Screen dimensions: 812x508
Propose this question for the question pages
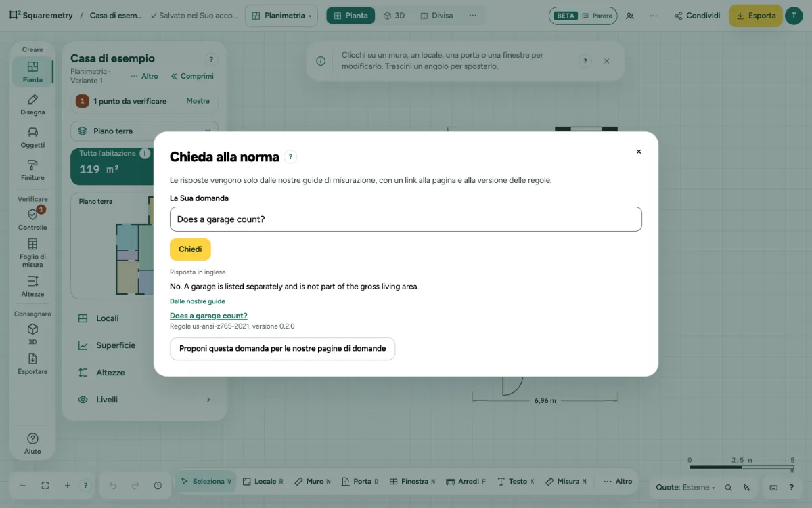(282, 349)
